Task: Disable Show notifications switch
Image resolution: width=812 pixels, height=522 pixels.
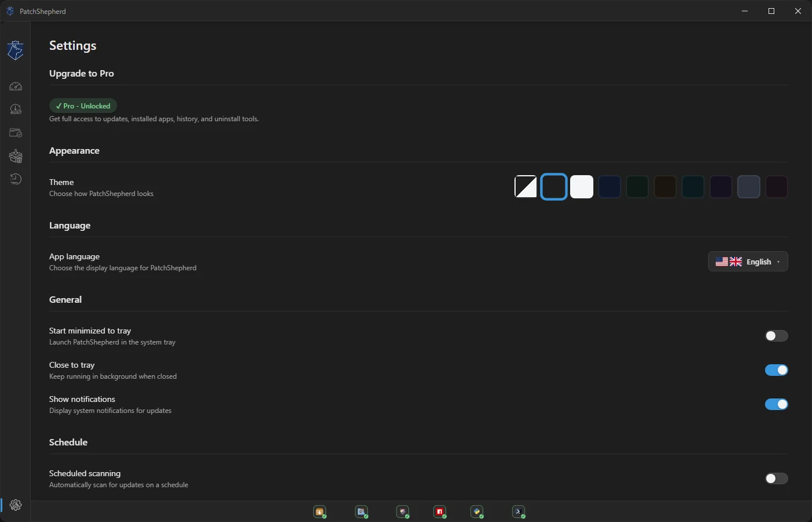Action: [776, 404]
